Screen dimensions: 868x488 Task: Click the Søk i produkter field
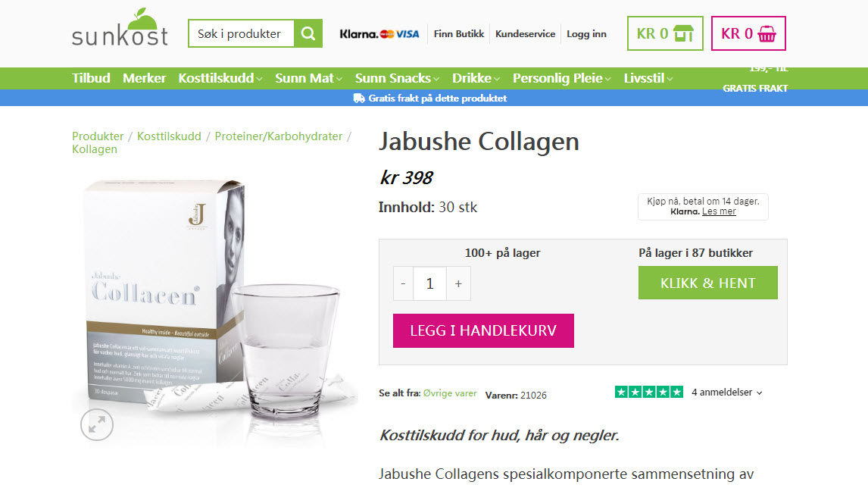[x=242, y=34]
